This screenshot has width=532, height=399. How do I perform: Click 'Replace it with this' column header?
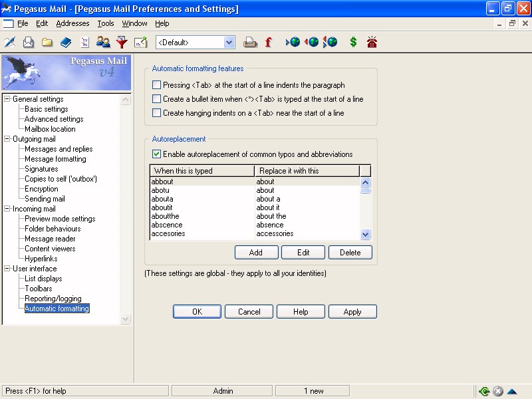(307, 171)
